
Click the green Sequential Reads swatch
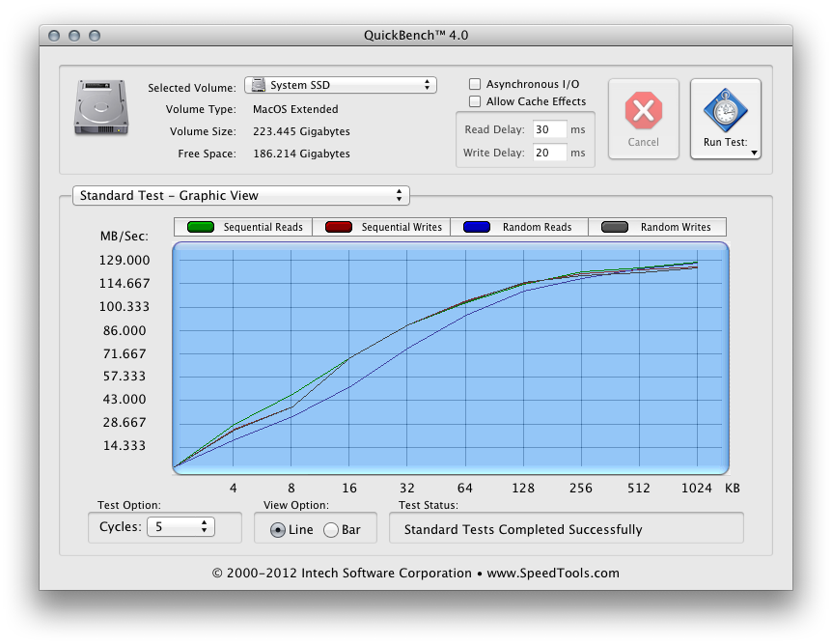[x=201, y=227]
